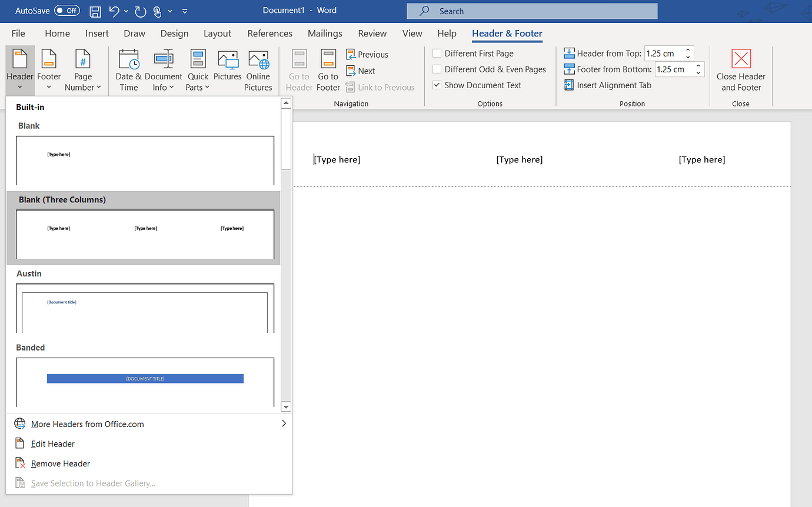Screen dimensions: 812x507
Task: Expand the Footer dropdown
Action: click(x=49, y=87)
